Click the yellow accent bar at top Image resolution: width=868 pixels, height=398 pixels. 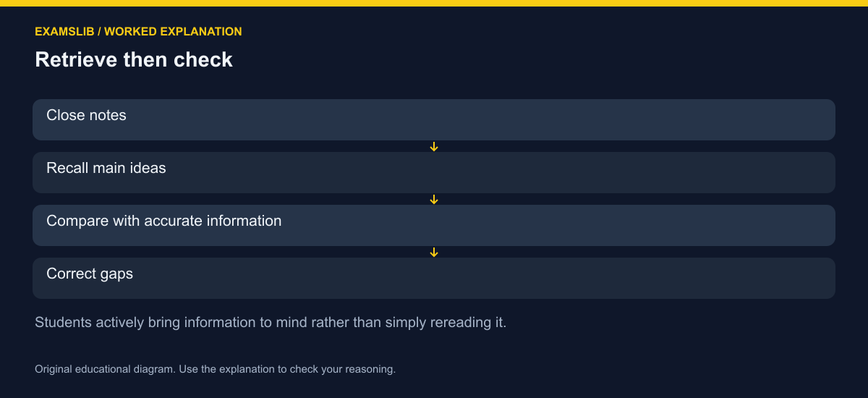tap(434, 3)
